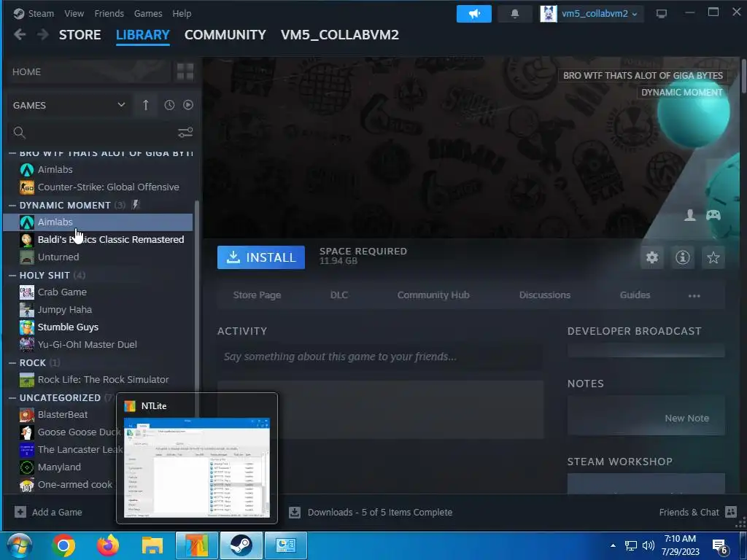This screenshot has width=747, height=560.
Task: Click the INSTALL button
Action: [260, 257]
